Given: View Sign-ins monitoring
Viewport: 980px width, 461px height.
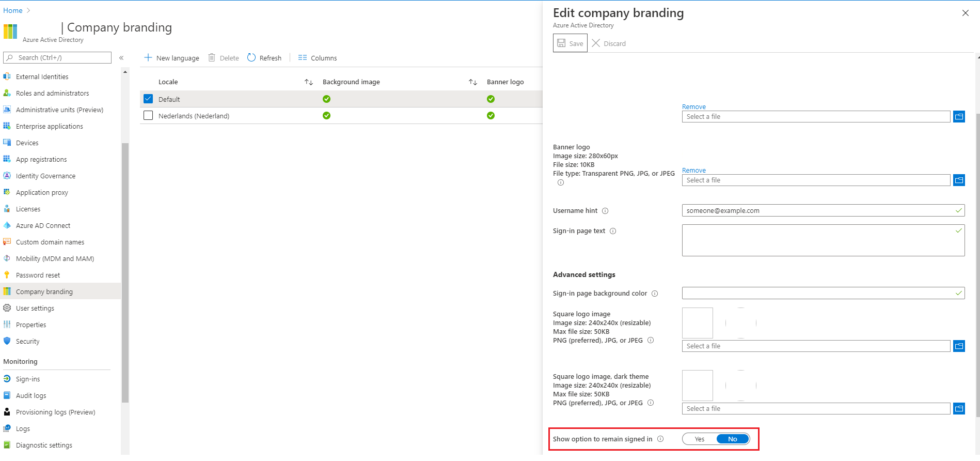Looking at the screenshot, I should click(28, 379).
